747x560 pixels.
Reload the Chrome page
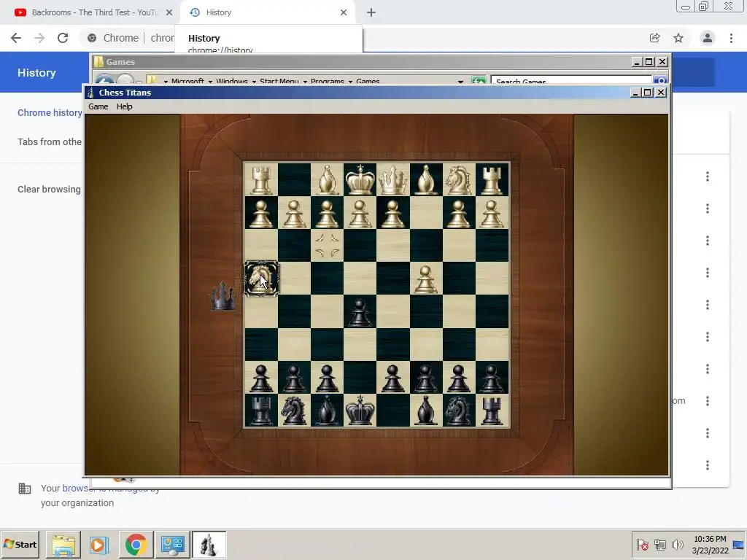click(x=63, y=38)
